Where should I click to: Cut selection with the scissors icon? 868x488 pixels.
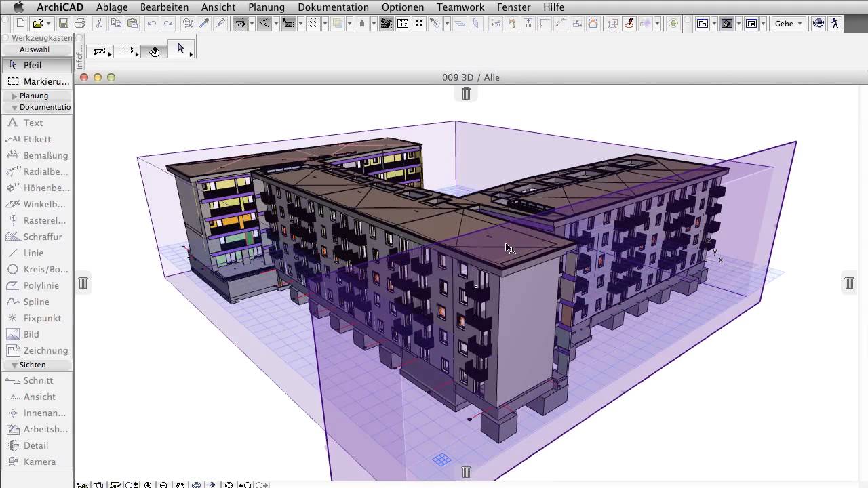[x=99, y=23]
